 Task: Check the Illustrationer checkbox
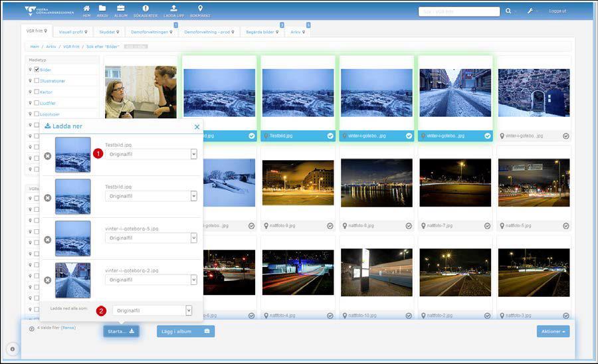coord(37,80)
